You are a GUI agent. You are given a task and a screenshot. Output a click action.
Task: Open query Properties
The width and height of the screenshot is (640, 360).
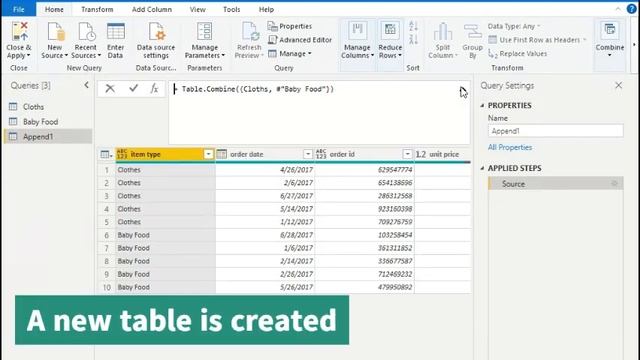(290, 26)
